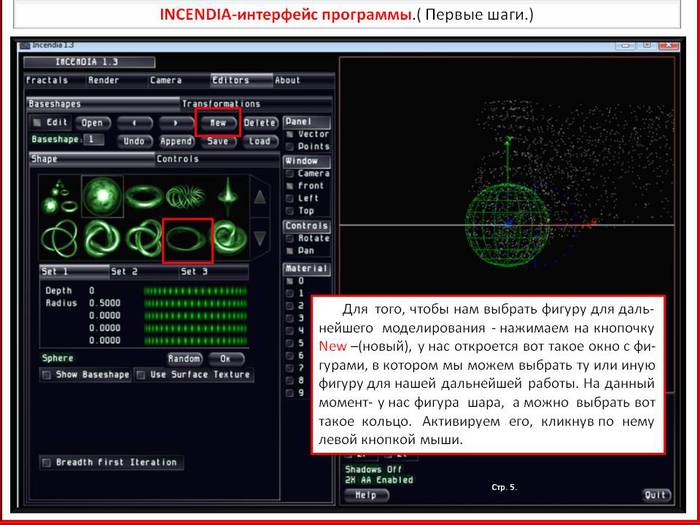
Task: Select the multi-shape cluster baseshape thumbnail
Action: click(60, 196)
